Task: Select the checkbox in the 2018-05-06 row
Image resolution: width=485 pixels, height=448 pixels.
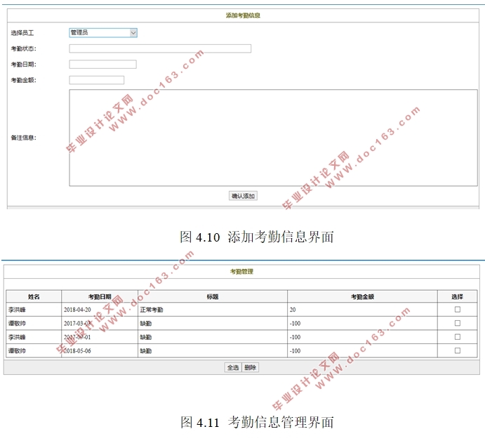Action: tap(458, 350)
